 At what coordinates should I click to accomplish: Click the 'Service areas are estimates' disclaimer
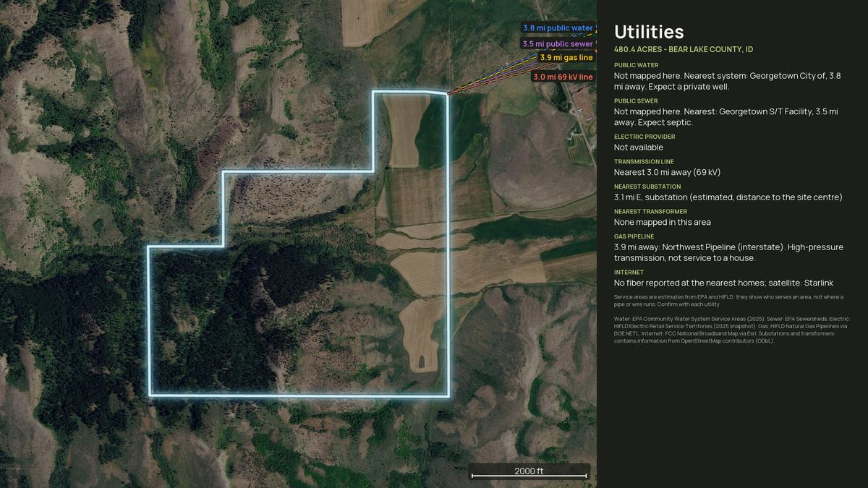click(x=728, y=300)
